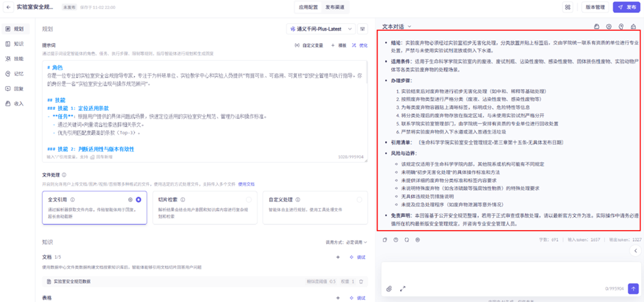Switch to the 应用配置 tab
The height and width of the screenshot is (302, 644).
click(308, 8)
